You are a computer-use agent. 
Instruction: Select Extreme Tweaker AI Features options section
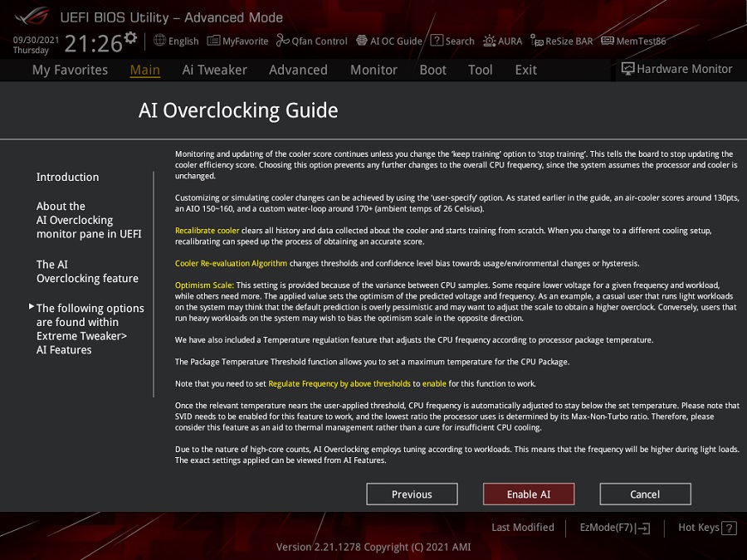[90, 329]
